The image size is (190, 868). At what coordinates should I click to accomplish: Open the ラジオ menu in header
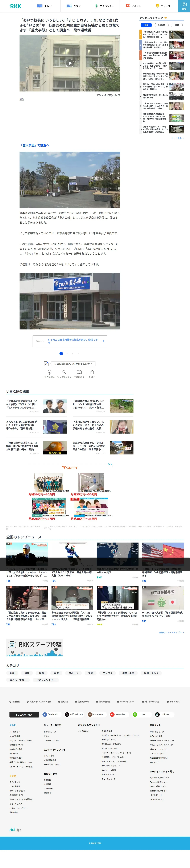click(x=75, y=6)
